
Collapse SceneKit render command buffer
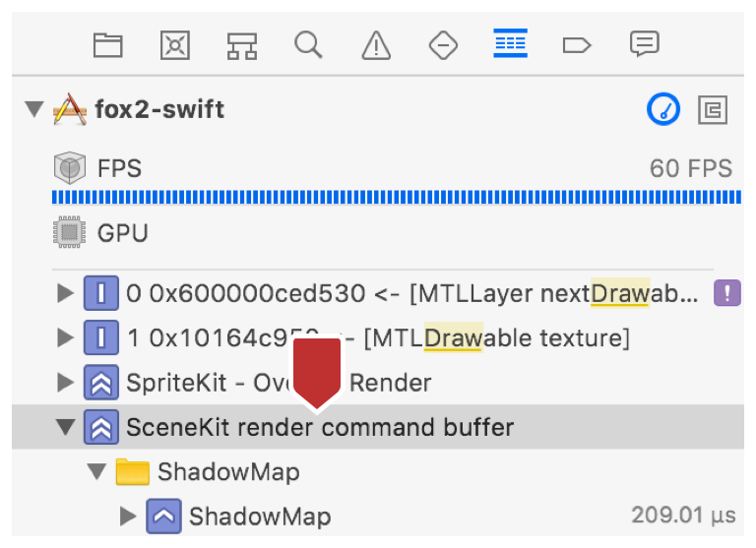pyautogui.click(x=66, y=428)
